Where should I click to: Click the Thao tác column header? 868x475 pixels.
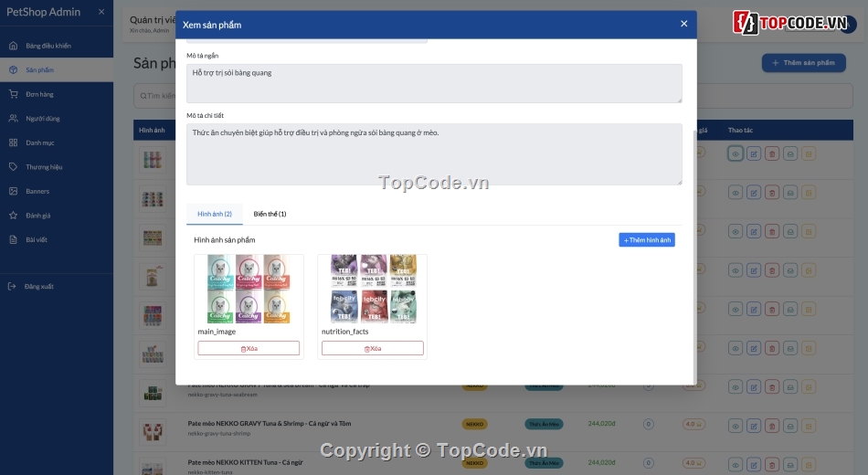tap(740, 130)
